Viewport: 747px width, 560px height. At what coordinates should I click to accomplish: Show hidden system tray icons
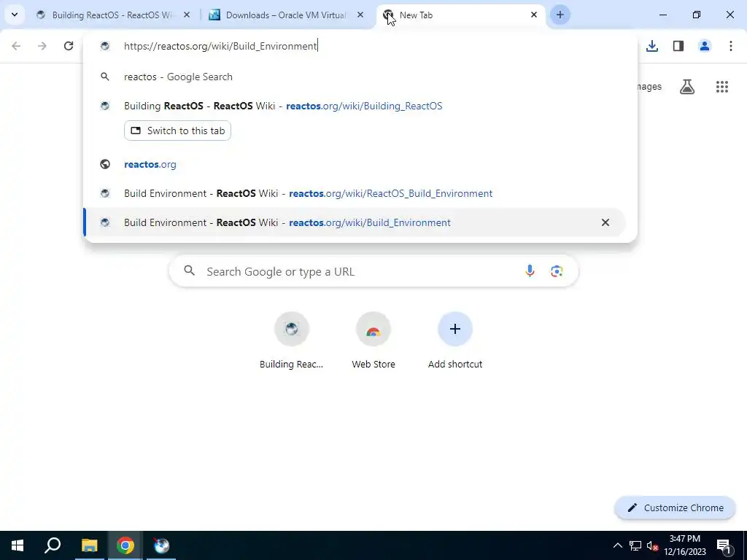click(617, 545)
